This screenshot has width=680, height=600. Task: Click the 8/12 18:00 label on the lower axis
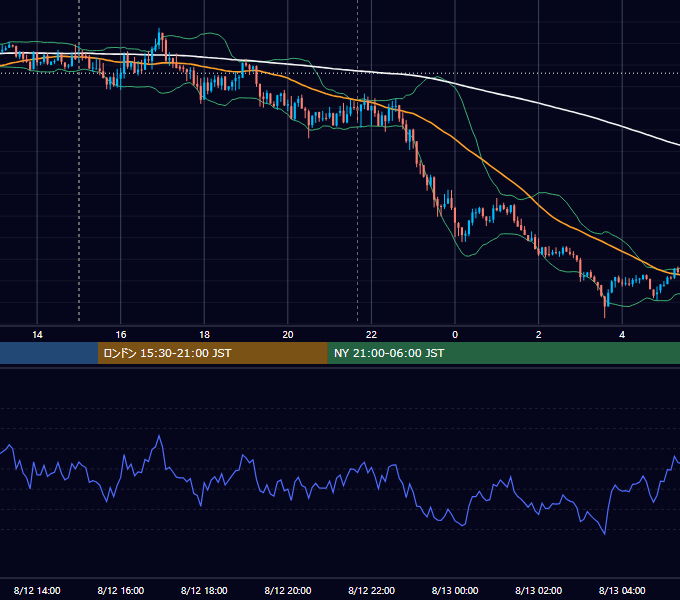pos(204,590)
